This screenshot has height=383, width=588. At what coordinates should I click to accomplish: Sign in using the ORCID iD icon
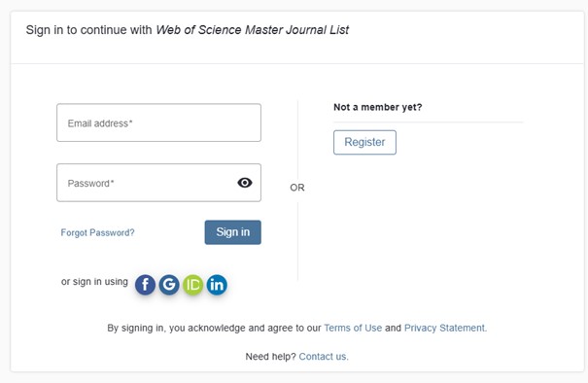point(192,285)
